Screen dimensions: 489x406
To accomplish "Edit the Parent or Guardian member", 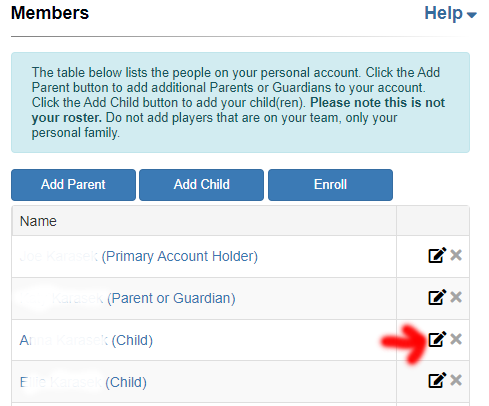I will tap(437, 297).
